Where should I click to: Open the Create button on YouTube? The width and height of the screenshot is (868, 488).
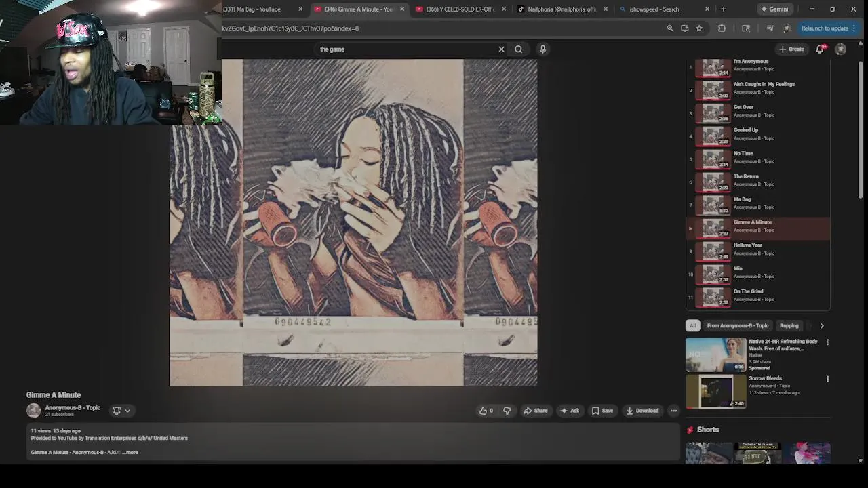(791, 49)
